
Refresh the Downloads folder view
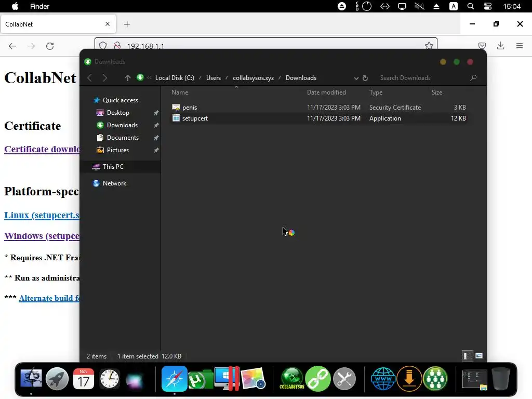[x=365, y=78]
